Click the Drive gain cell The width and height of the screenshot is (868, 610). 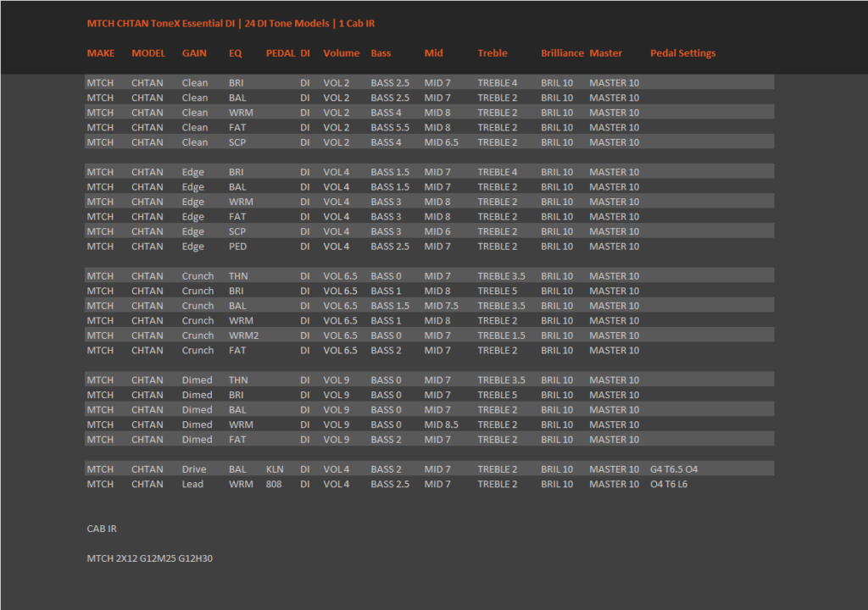click(x=194, y=470)
